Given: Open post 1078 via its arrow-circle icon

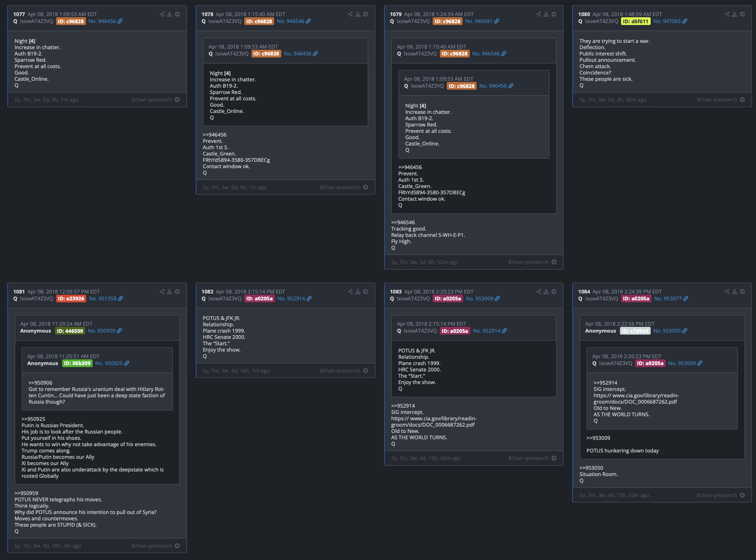Looking at the screenshot, I should click(366, 14).
